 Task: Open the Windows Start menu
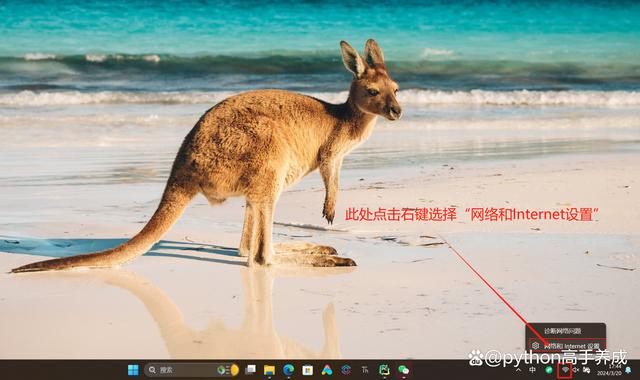(x=133, y=370)
